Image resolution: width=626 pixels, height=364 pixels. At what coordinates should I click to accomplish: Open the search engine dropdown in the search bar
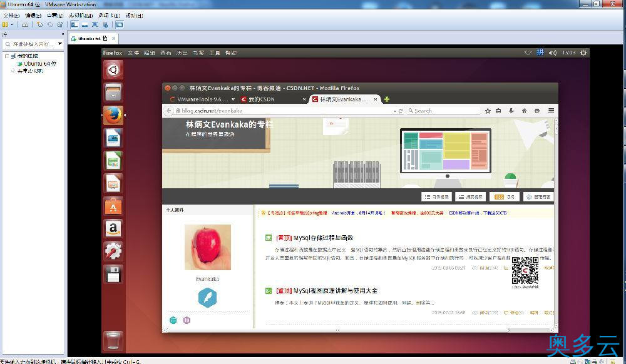tap(411, 111)
